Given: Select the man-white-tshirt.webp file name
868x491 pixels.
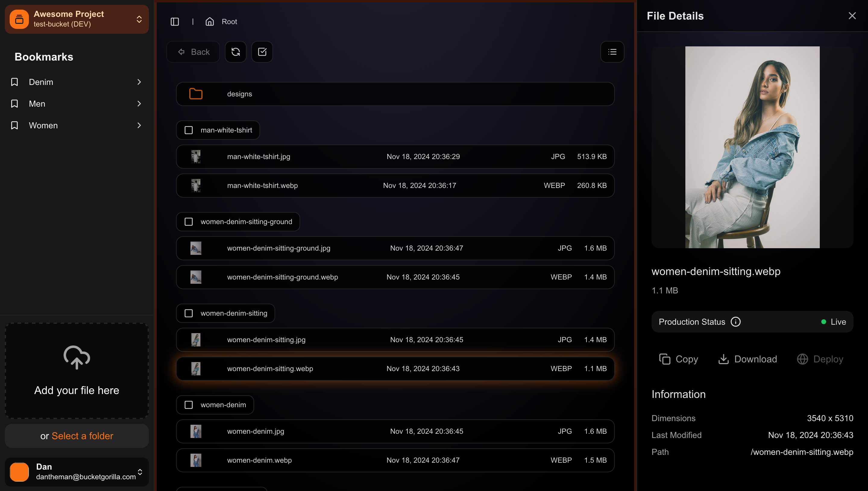Looking at the screenshot, I should click(262, 186).
